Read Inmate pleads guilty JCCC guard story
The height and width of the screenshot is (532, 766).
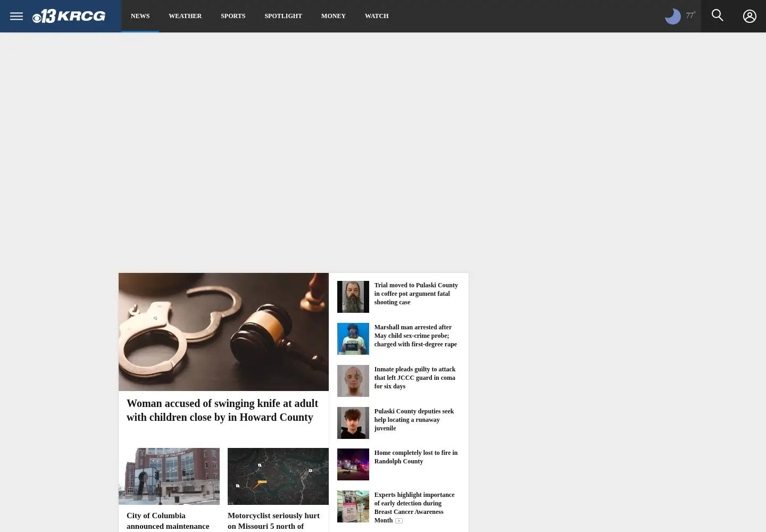[415, 378]
